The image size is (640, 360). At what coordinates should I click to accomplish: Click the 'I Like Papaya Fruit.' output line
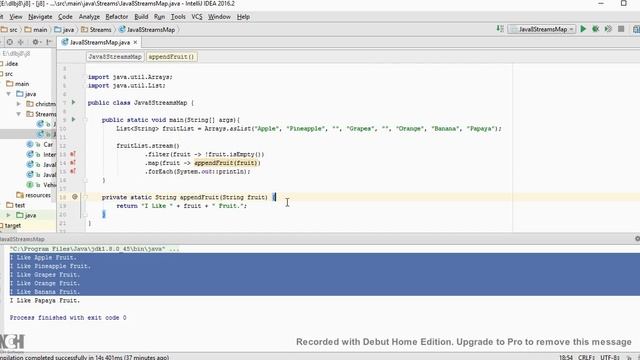(x=45, y=300)
